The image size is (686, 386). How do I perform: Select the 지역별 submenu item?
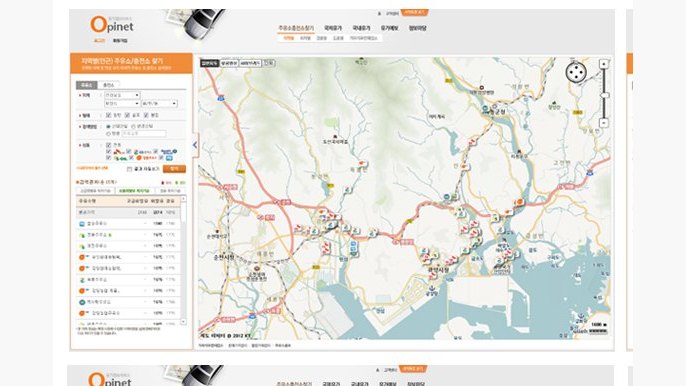[x=289, y=38]
